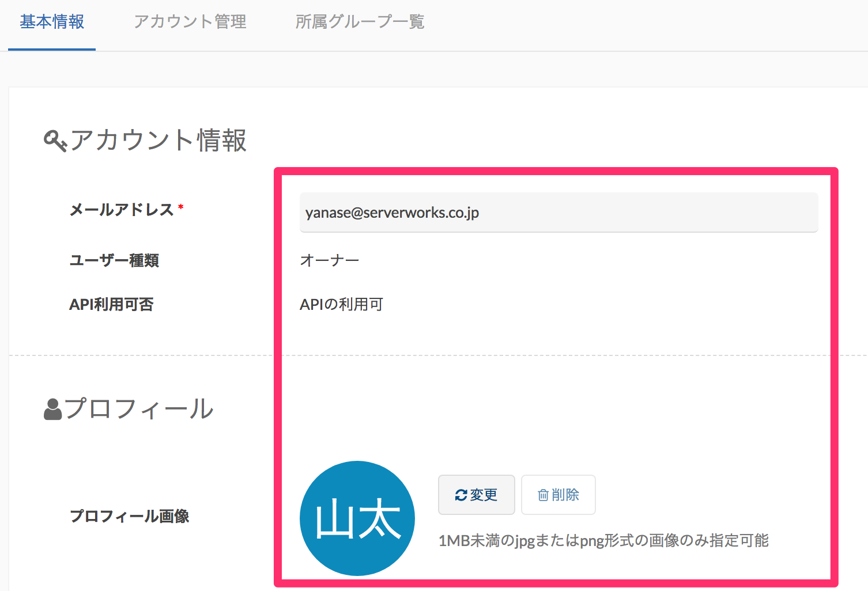The height and width of the screenshot is (591, 868).
Task: Click the プロフィール section heading
Action: tap(139, 409)
